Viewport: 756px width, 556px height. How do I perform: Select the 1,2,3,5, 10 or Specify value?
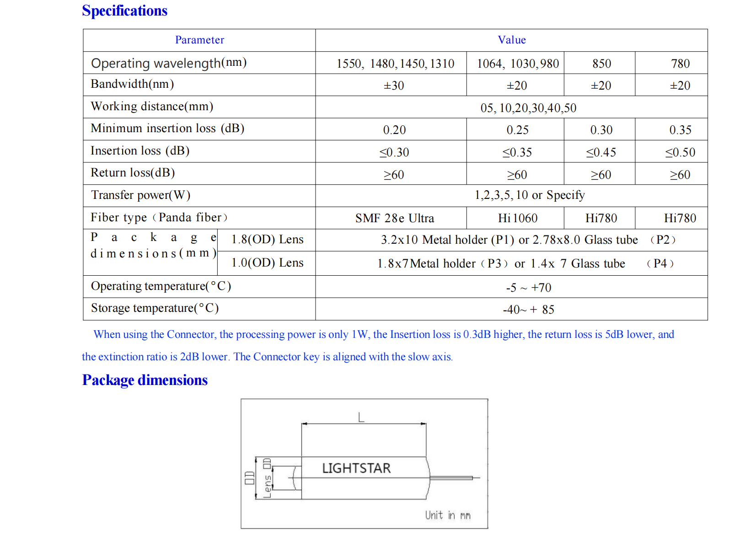[530, 195]
